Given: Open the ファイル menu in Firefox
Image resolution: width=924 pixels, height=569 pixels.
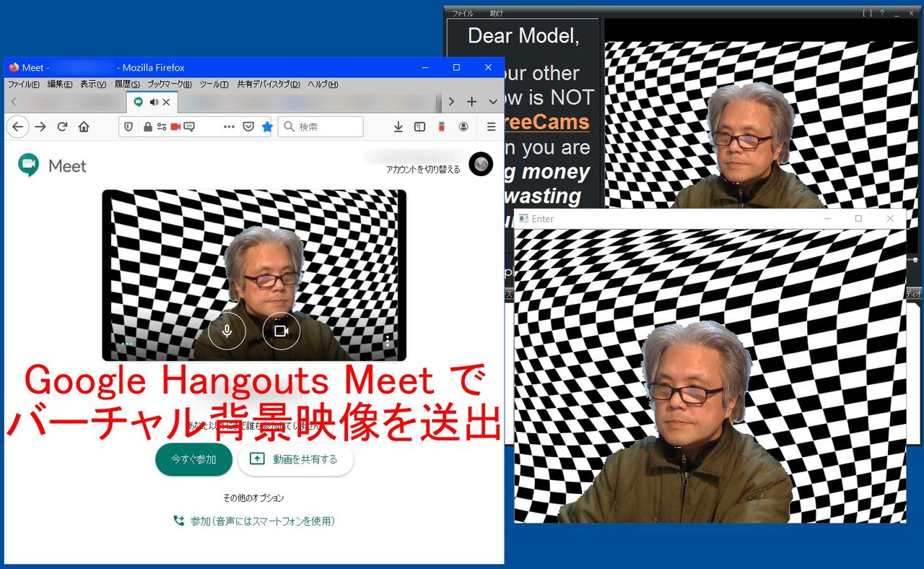Looking at the screenshot, I should click(24, 84).
